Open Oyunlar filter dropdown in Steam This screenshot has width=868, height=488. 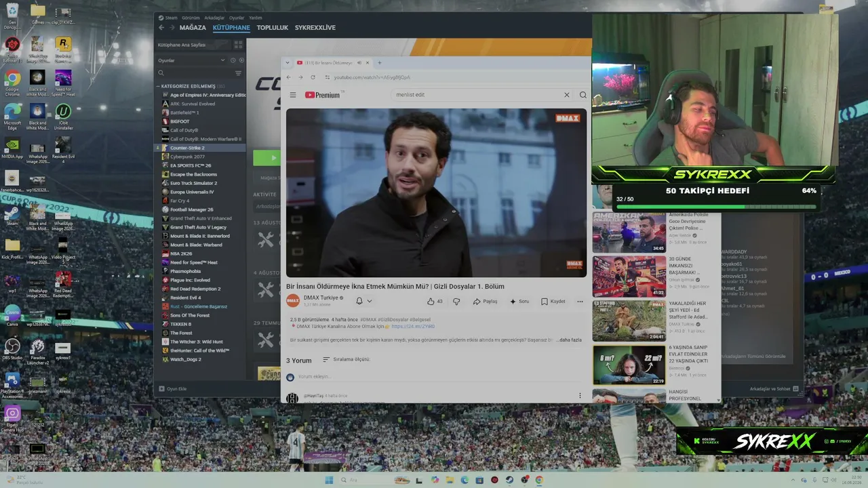click(x=191, y=60)
